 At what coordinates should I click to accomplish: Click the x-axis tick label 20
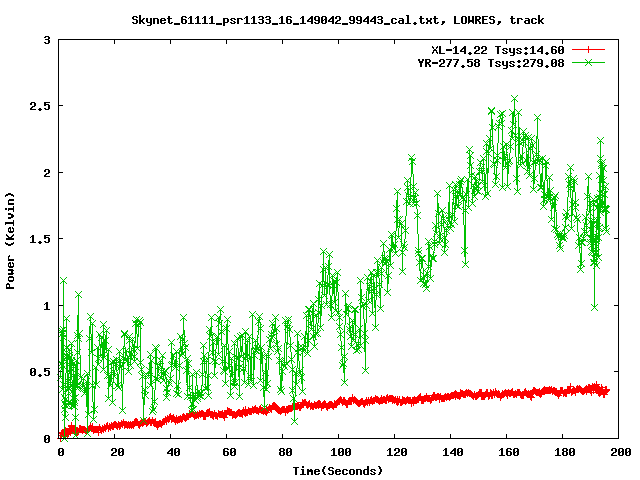[x=115, y=452]
